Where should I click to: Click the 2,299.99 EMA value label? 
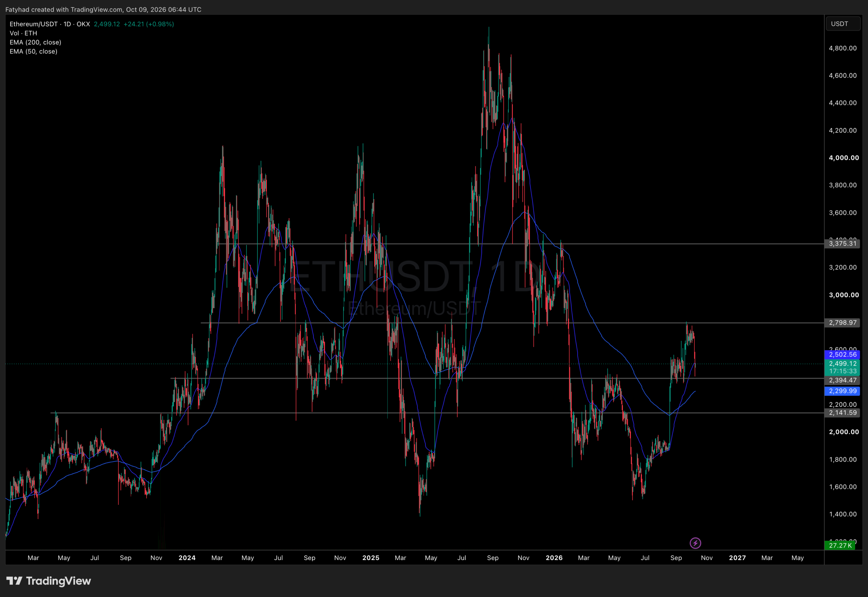(x=842, y=391)
